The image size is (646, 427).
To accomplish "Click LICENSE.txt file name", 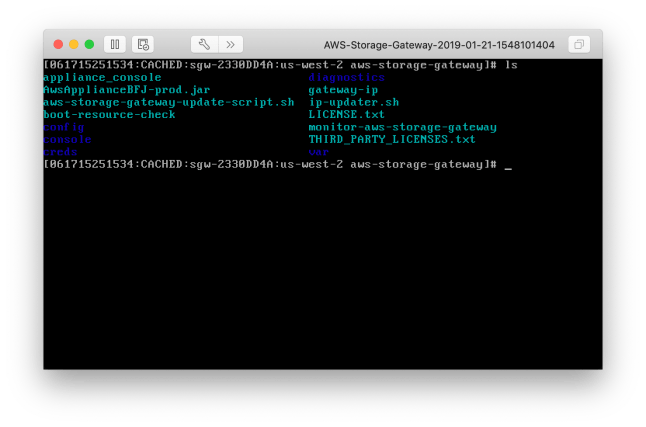I will click(x=346, y=115).
